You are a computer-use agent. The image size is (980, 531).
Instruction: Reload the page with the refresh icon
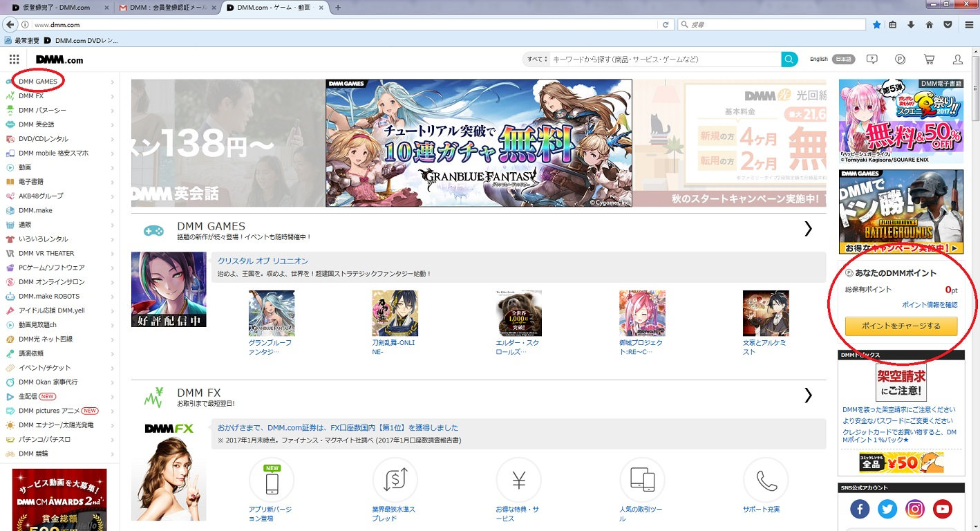click(666, 24)
